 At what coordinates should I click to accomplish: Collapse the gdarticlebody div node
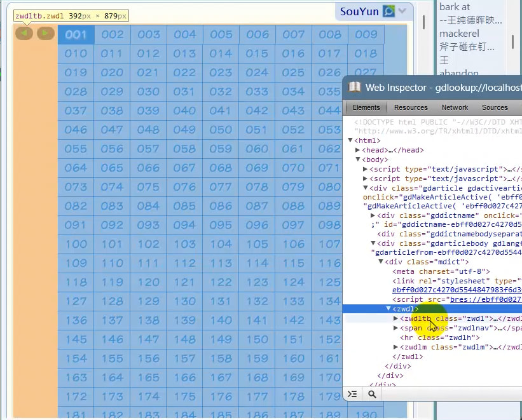[x=373, y=243]
